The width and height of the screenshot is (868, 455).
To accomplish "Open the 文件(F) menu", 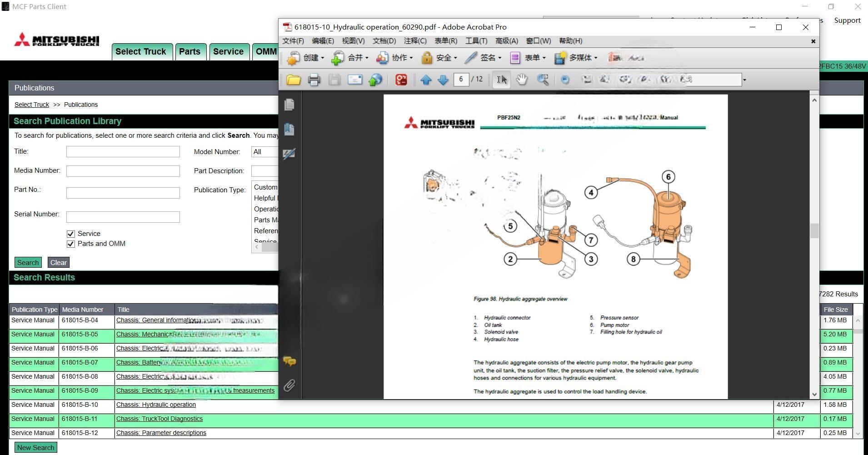I will pyautogui.click(x=293, y=41).
